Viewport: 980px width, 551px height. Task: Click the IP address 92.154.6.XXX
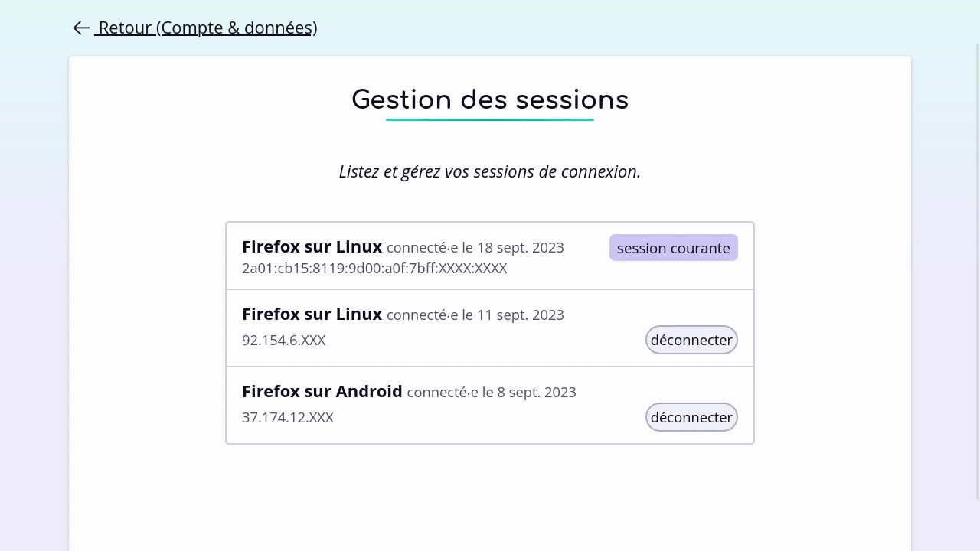point(284,340)
